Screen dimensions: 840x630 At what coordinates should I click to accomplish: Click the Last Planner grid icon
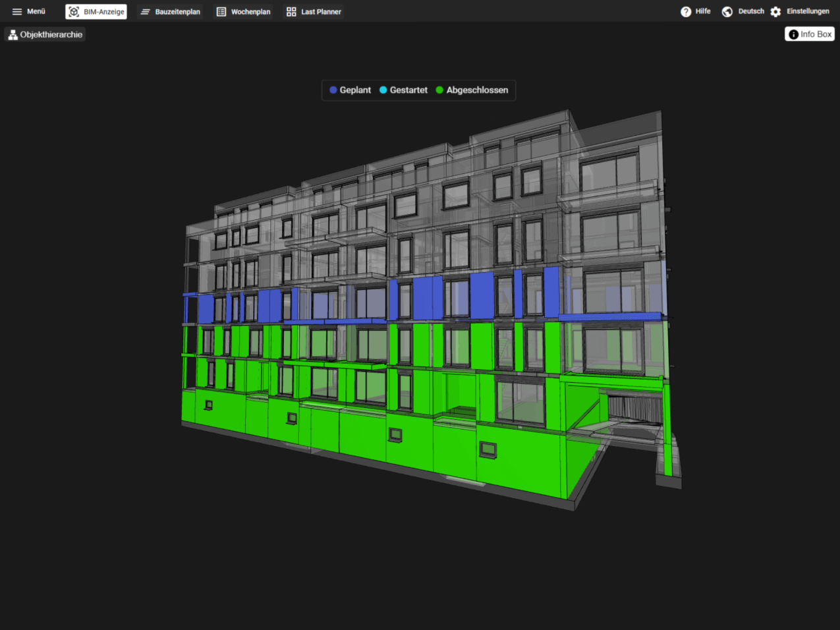[291, 11]
